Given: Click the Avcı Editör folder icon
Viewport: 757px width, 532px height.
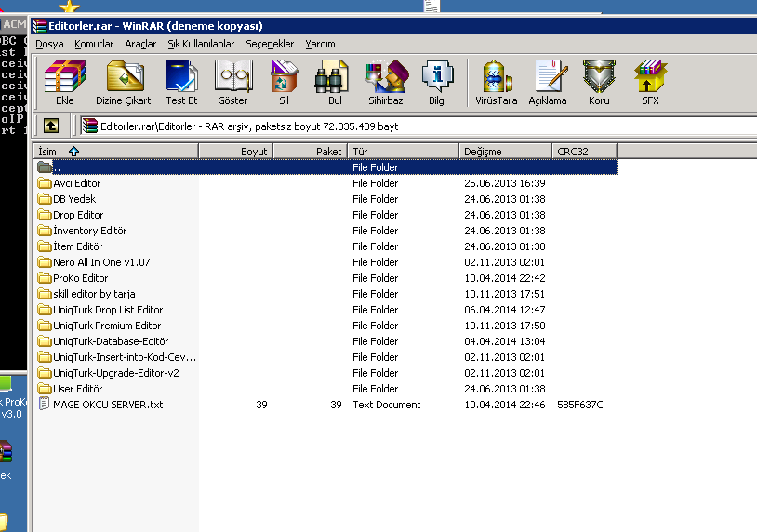Looking at the screenshot, I should click(45, 183).
